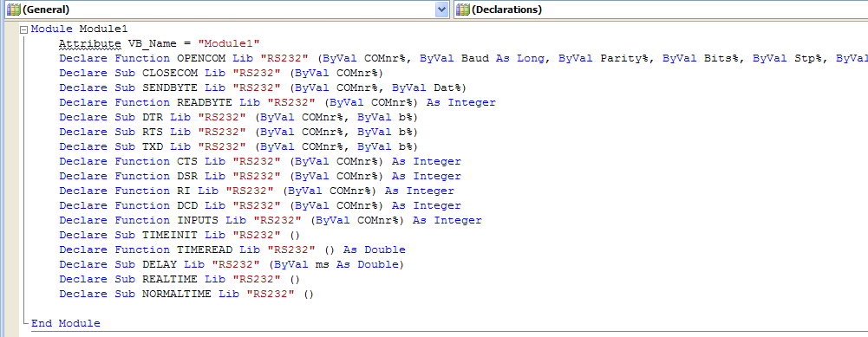
Task: Open the (Declarations) method name dropdown
Action: pos(661,10)
